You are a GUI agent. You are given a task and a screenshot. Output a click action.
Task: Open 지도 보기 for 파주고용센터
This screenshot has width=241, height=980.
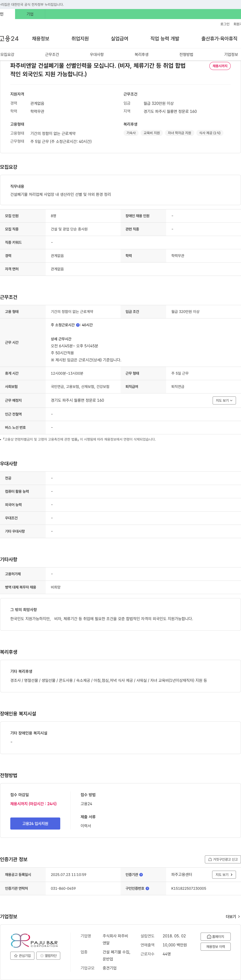[x=224, y=875]
